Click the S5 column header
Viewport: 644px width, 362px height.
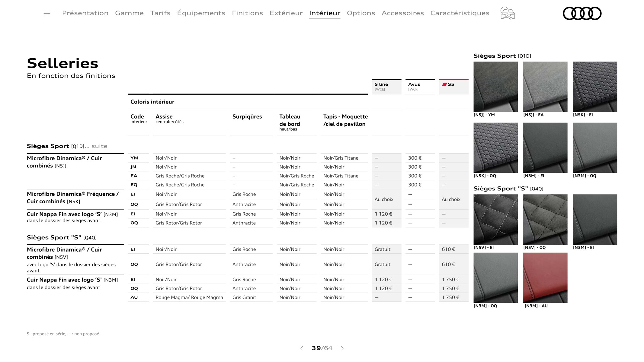[x=453, y=87]
